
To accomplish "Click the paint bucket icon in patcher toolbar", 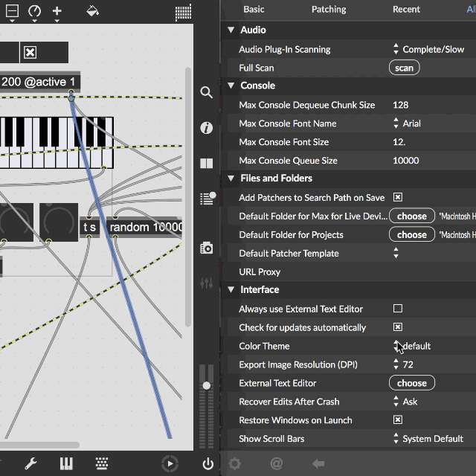I will point(92,11).
